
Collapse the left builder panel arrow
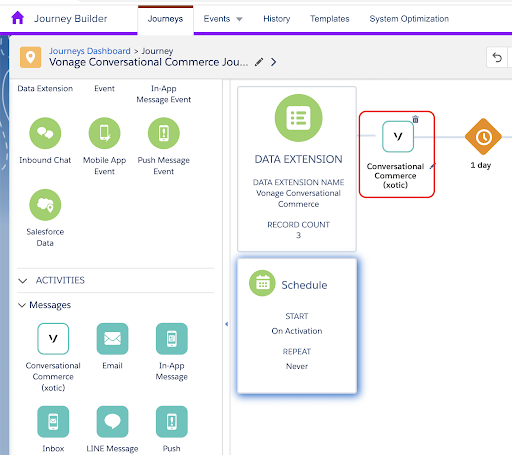click(226, 324)
